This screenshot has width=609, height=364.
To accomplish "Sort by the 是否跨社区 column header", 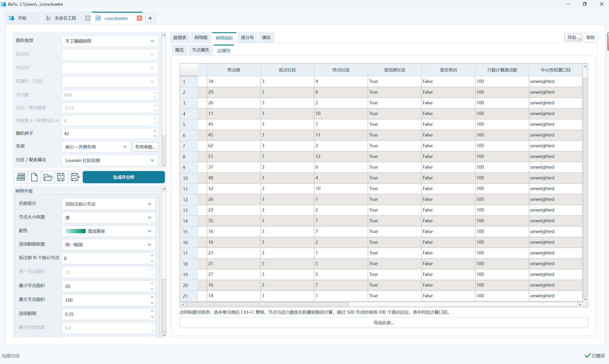I will 394,70.
